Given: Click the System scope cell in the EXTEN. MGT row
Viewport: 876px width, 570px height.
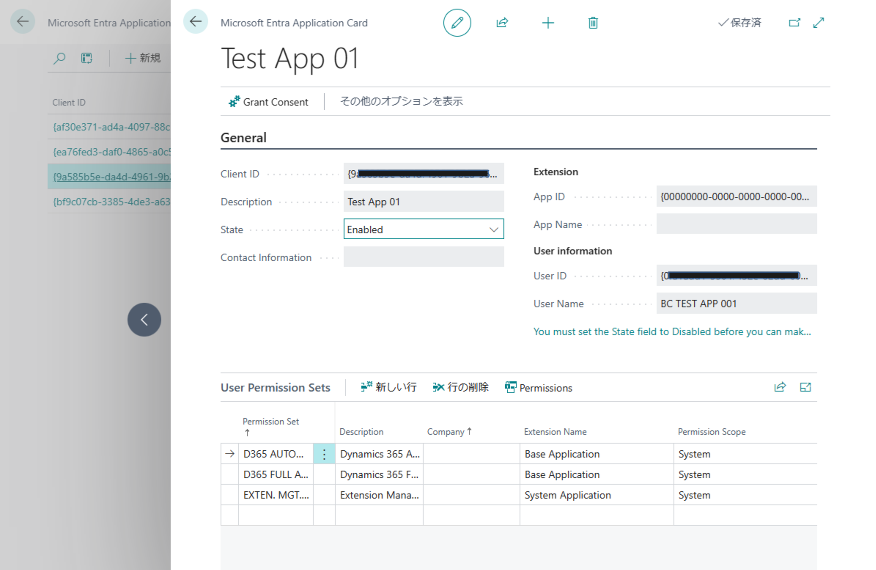Looking at the screenshot, I should point(745,495).
